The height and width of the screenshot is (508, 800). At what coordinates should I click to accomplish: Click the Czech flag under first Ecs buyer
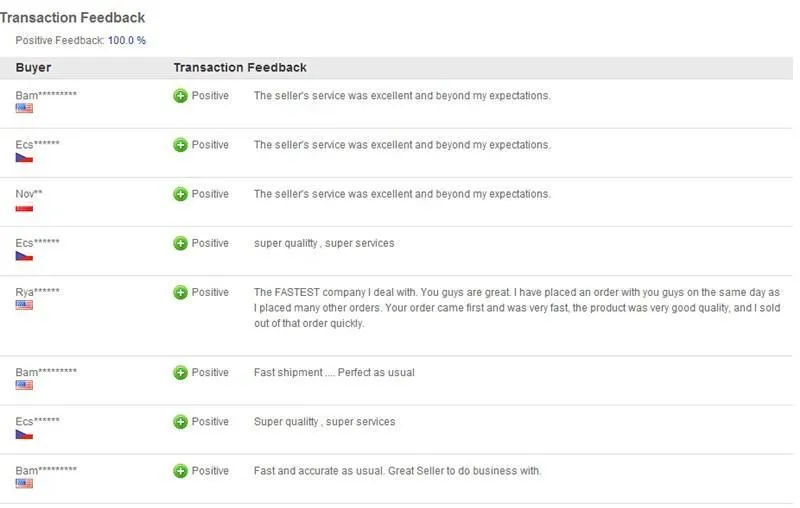(x=24, y=158)
